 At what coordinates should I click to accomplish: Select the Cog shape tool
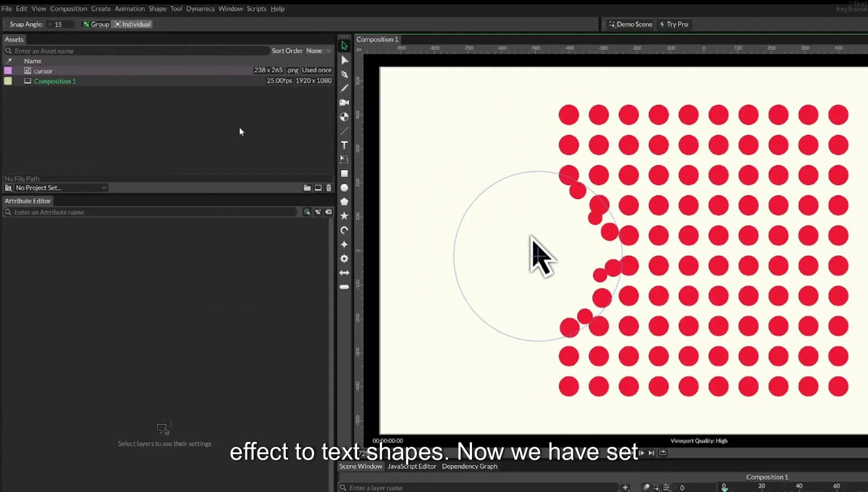(344, 259)
